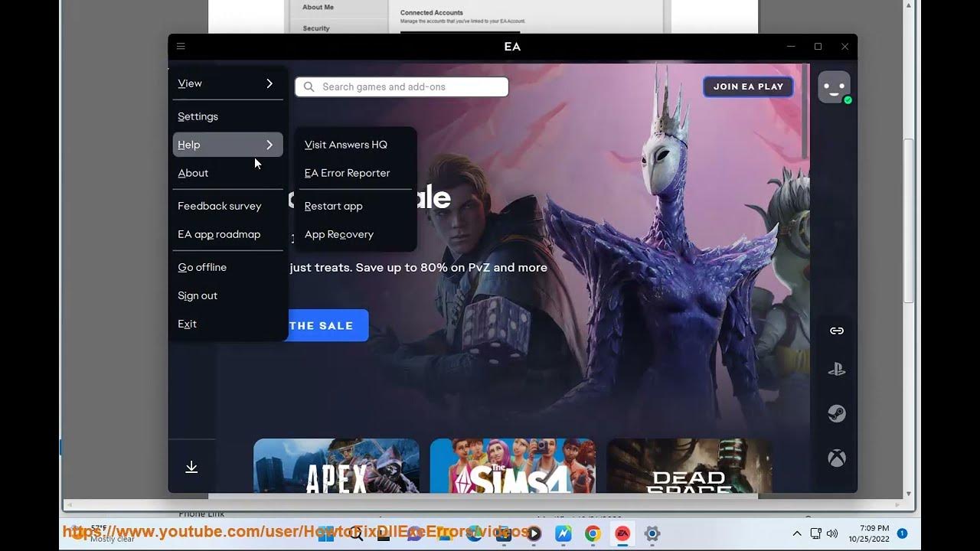
Task: Click the search magnifier icon
Action: (x=309, y=87)
